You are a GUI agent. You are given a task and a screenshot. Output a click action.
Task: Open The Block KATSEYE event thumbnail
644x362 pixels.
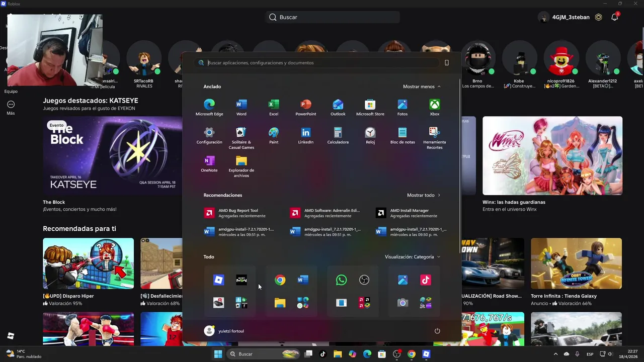tap(112, 156)
